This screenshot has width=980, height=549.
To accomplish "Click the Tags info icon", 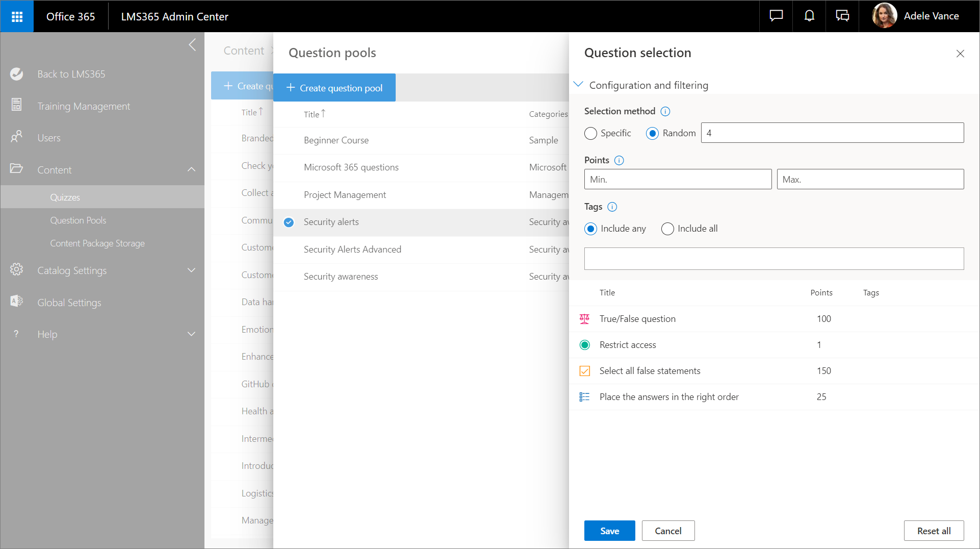I will coord(612,207).
